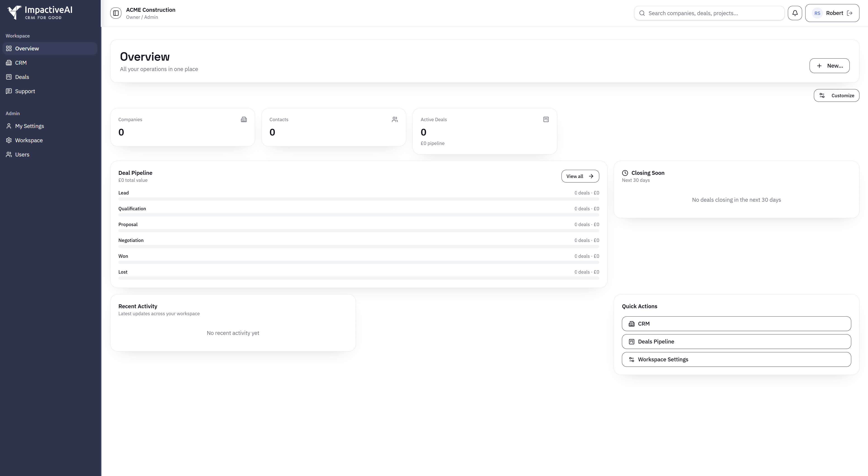Click View all in Deal Pipeline
The height and width of the screenshot is (476, 868).
coord(580,176)
